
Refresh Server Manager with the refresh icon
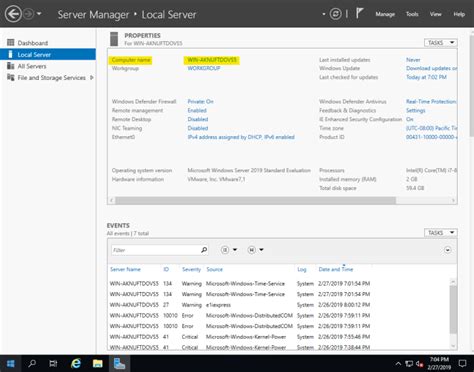pyautogui.click(x=336, y=14)
